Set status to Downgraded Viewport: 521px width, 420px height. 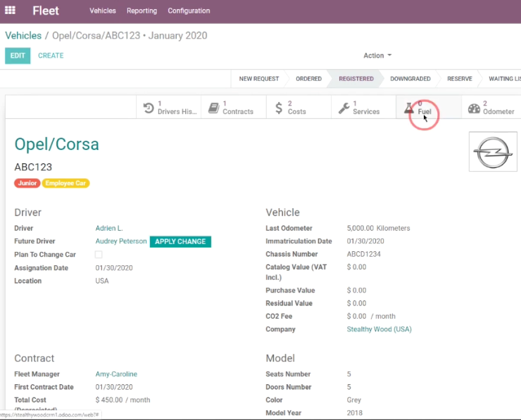410,79
